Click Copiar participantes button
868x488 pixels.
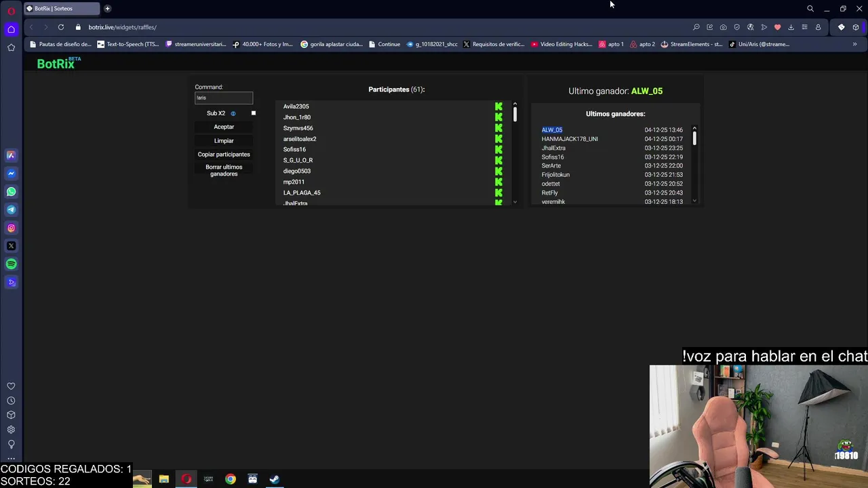224,155
